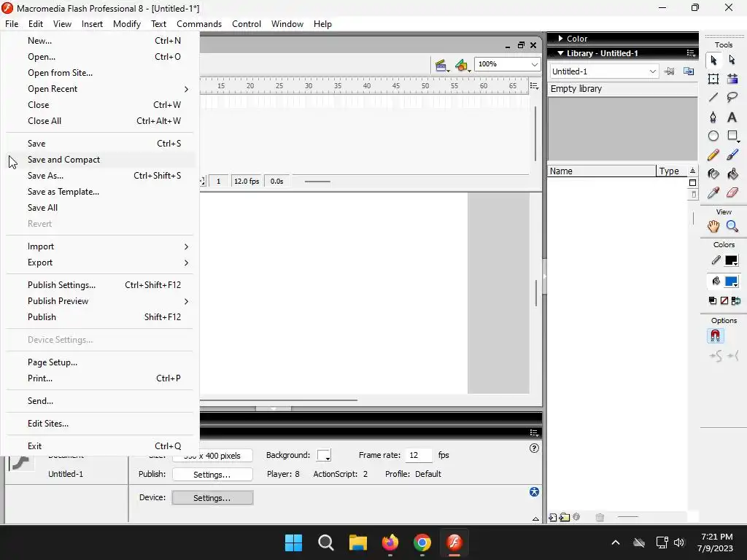
Task: Select the Pencil tool
Action: pos(713,155)
